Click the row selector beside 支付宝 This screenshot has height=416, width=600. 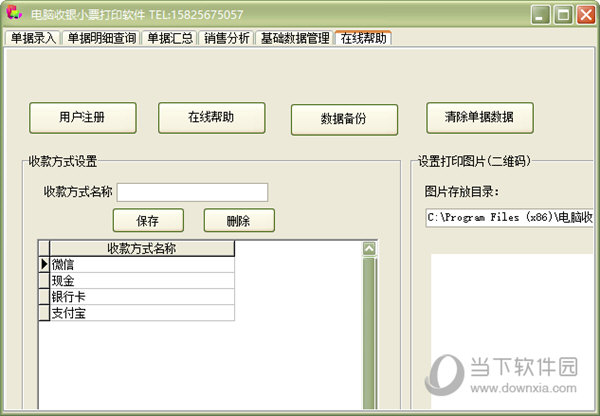coord(44,313)
